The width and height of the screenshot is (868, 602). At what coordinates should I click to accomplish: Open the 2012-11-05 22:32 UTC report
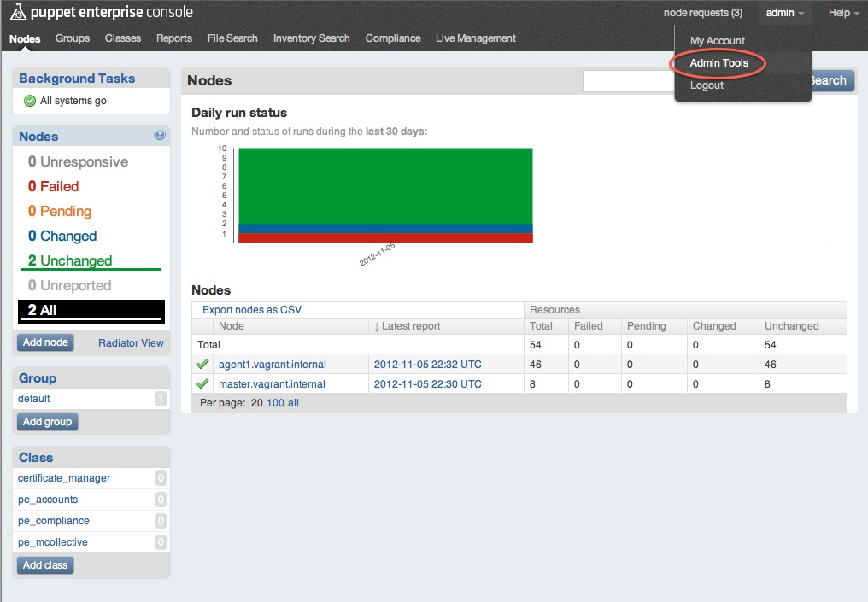click(x=427, y=365)
